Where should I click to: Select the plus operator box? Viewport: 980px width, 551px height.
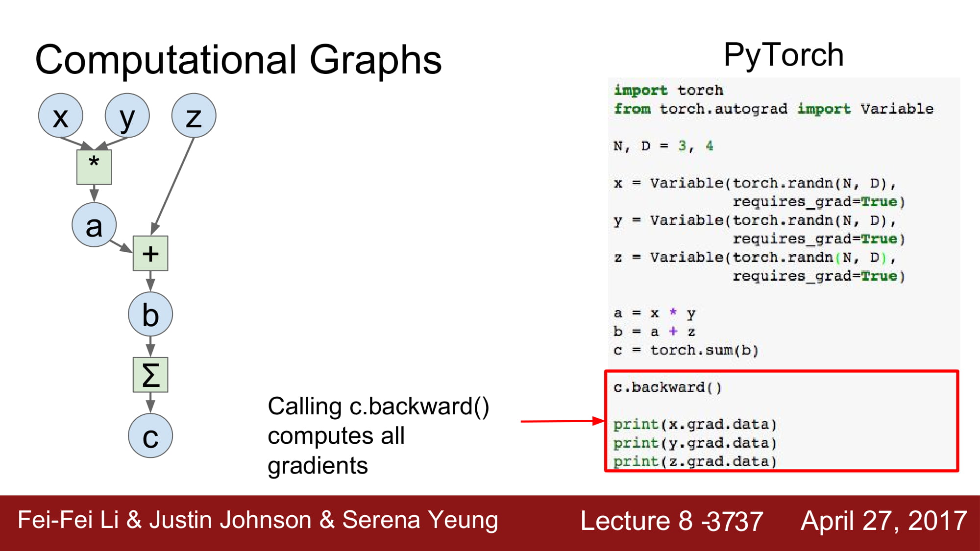click(150, 253)
